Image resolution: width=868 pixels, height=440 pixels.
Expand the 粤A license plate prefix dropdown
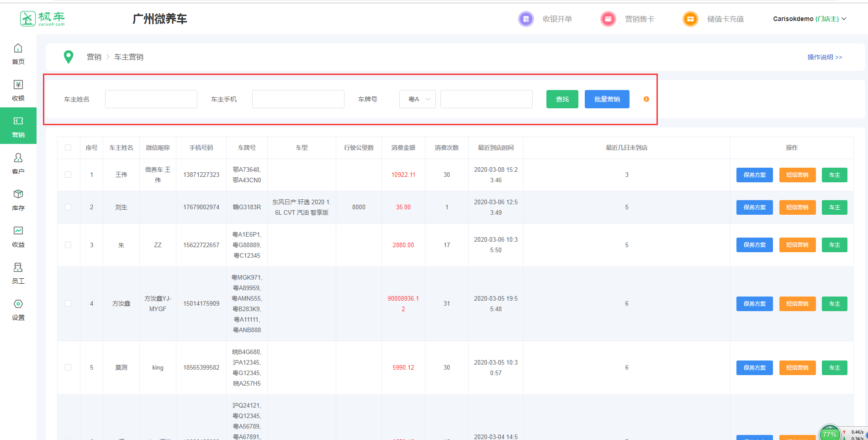tap(417, 99)
